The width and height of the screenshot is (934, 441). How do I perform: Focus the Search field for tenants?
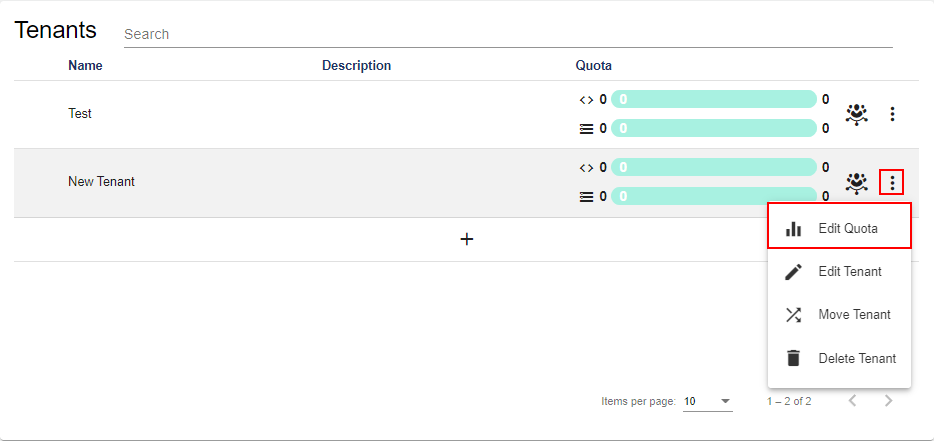[x=507, y=34]
